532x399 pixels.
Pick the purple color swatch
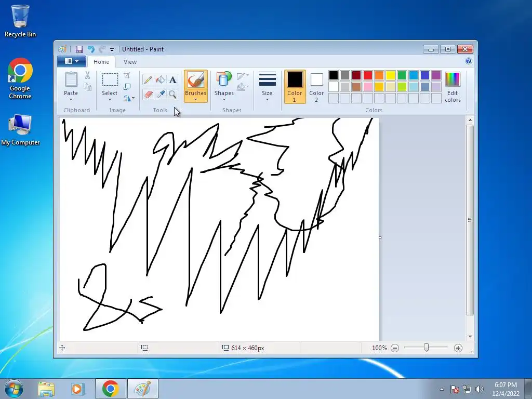(436, 75)
